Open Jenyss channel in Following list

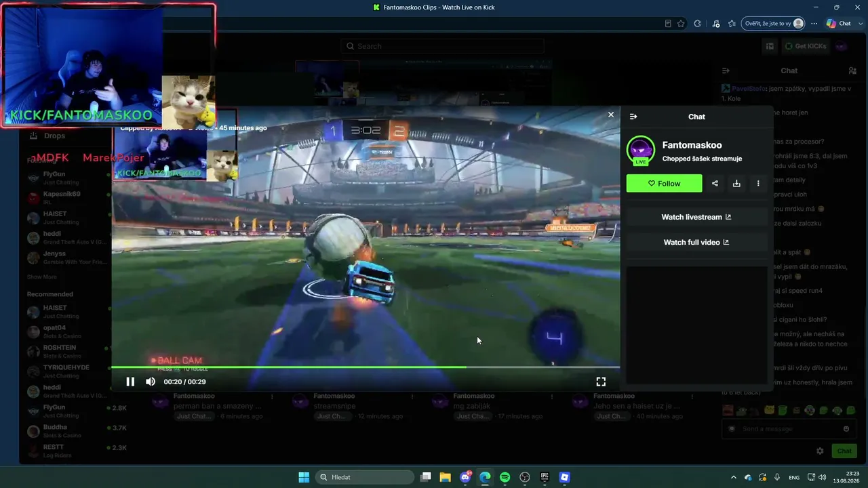point(66,257)
